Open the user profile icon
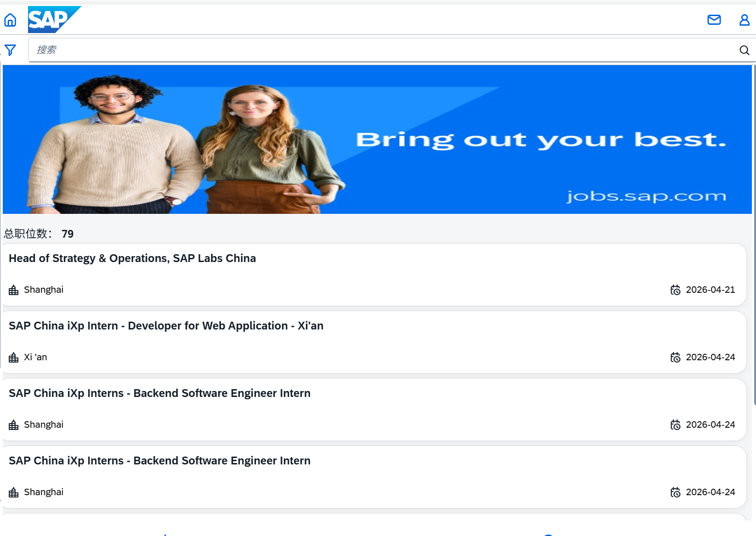The width and height of the screenshot is (756, 536). (x=744, y=20)
